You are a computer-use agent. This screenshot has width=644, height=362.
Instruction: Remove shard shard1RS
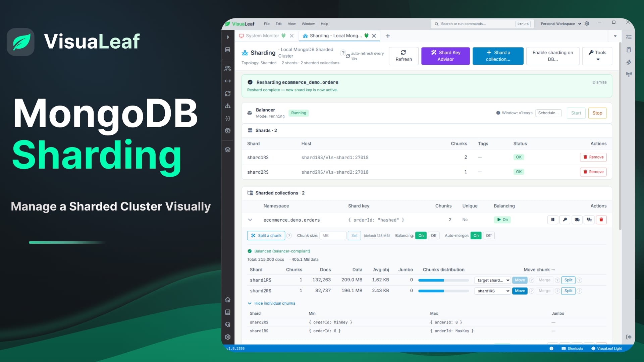pos(593,157)
